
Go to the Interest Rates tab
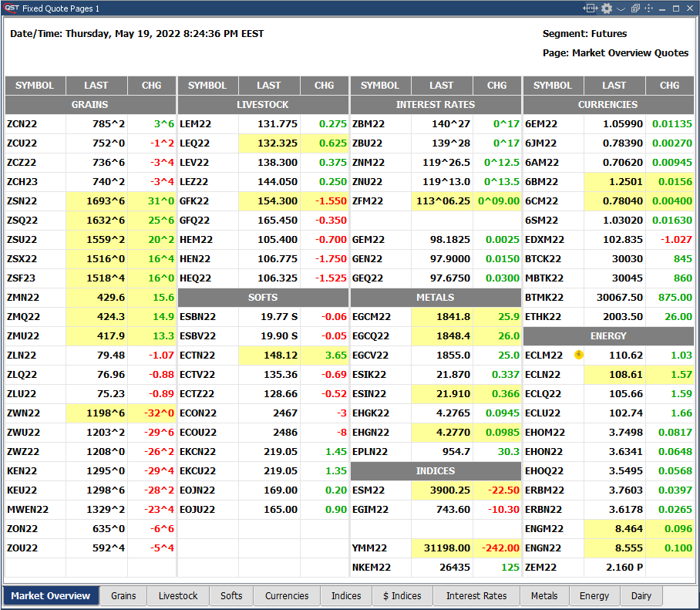(476, 596)
